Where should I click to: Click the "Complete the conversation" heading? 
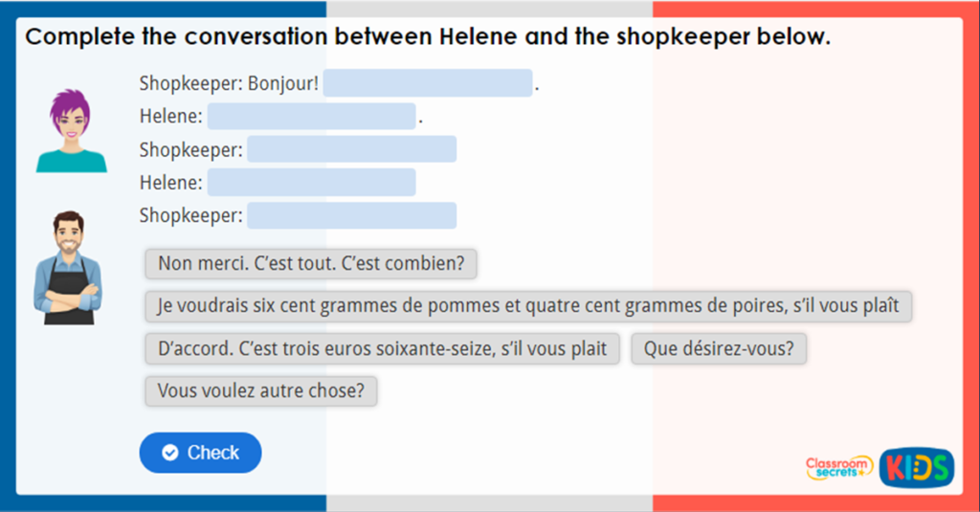(x=427, y=37)
